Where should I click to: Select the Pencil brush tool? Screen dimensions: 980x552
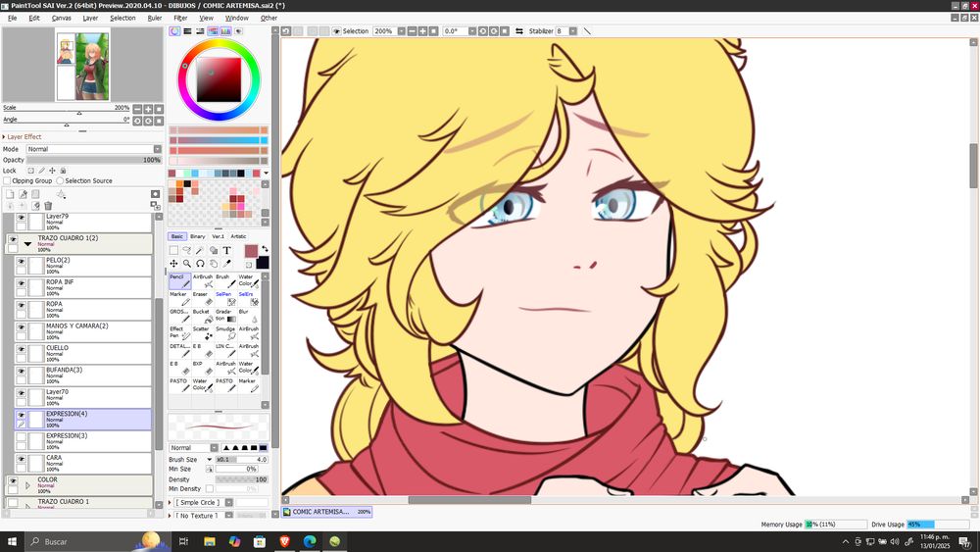(180, 280)
